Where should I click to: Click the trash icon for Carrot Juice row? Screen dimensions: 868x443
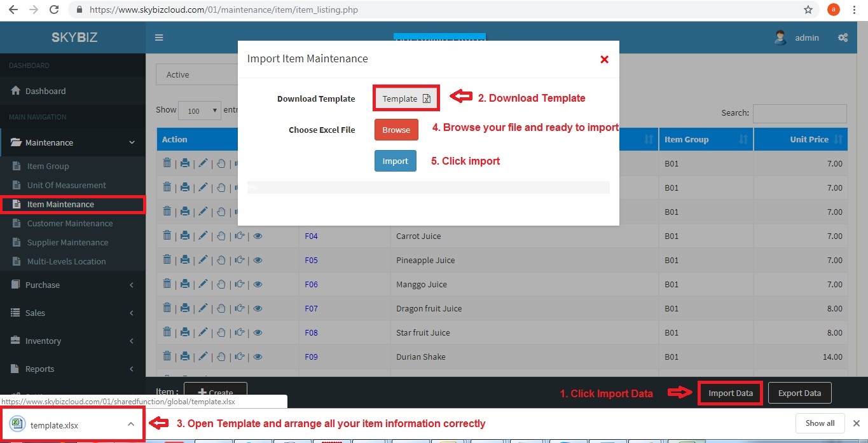[x=167, y=236]
